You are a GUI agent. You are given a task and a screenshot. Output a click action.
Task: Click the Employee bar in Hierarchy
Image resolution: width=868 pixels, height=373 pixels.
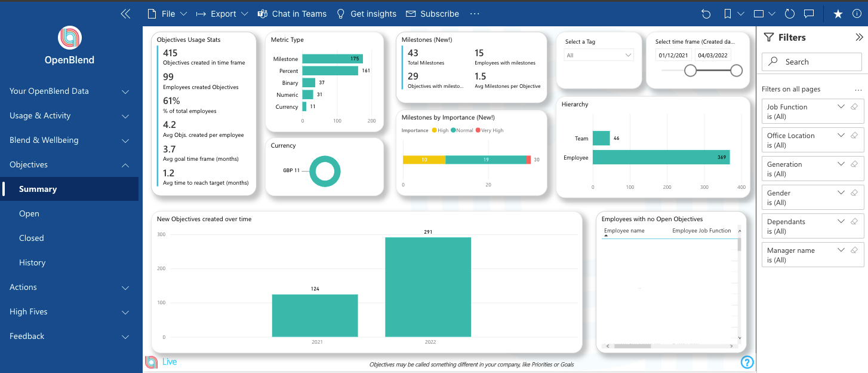(x=661, y=157)
